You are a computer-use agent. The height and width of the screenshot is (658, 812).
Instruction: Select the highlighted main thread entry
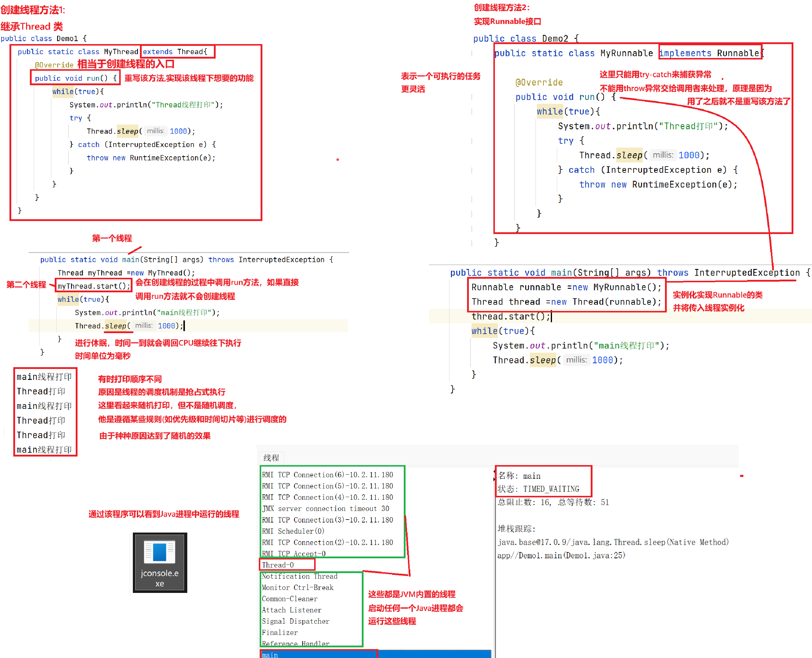point(270,654)
